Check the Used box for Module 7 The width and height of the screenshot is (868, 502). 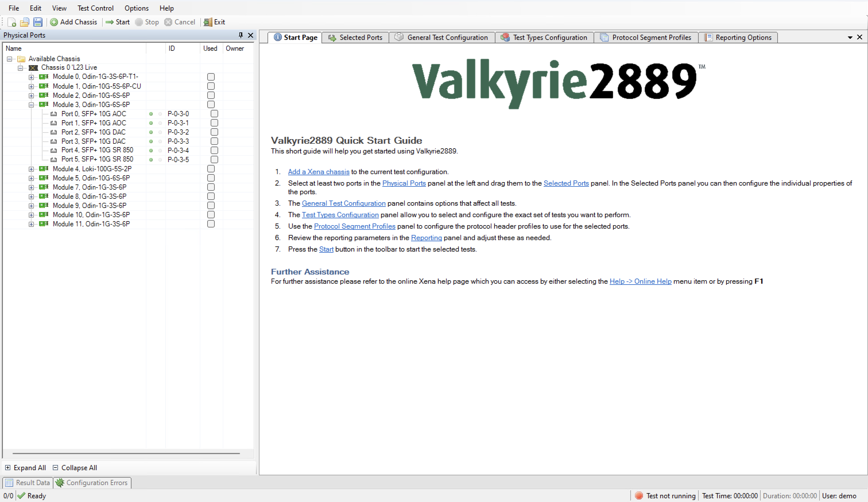(x=211, y=187)
